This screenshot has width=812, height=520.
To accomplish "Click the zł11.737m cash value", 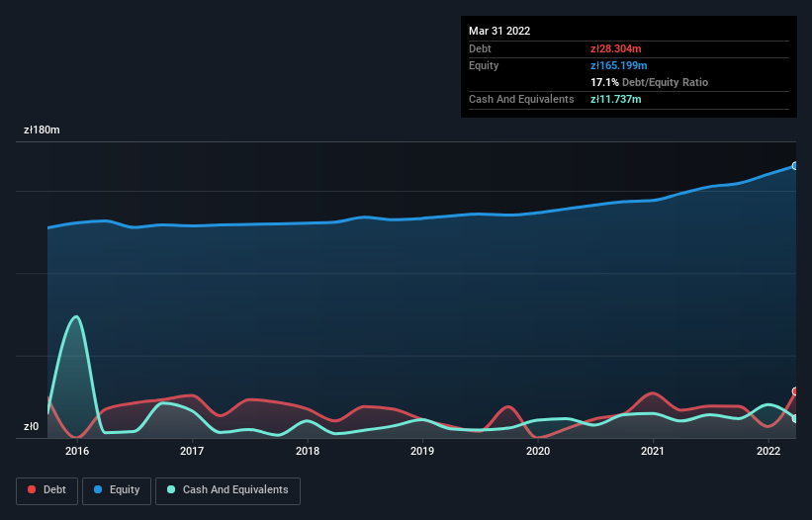I will click(616, 99).
